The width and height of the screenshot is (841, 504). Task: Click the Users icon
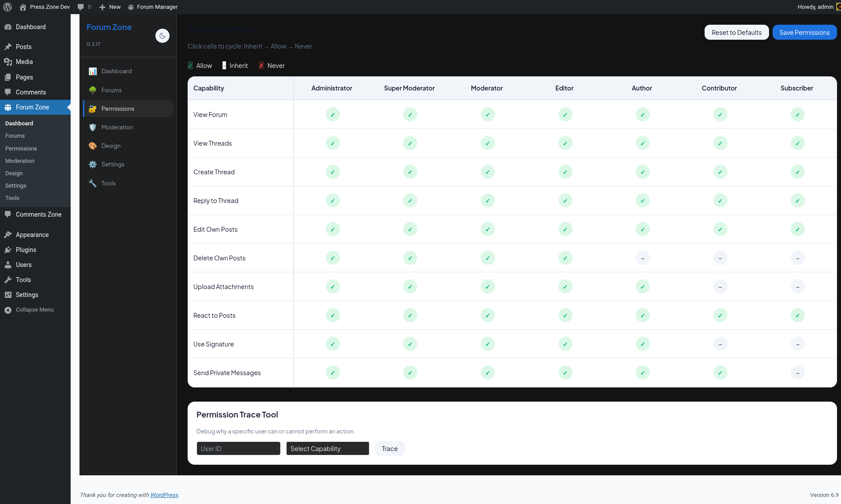pos(8,265)
